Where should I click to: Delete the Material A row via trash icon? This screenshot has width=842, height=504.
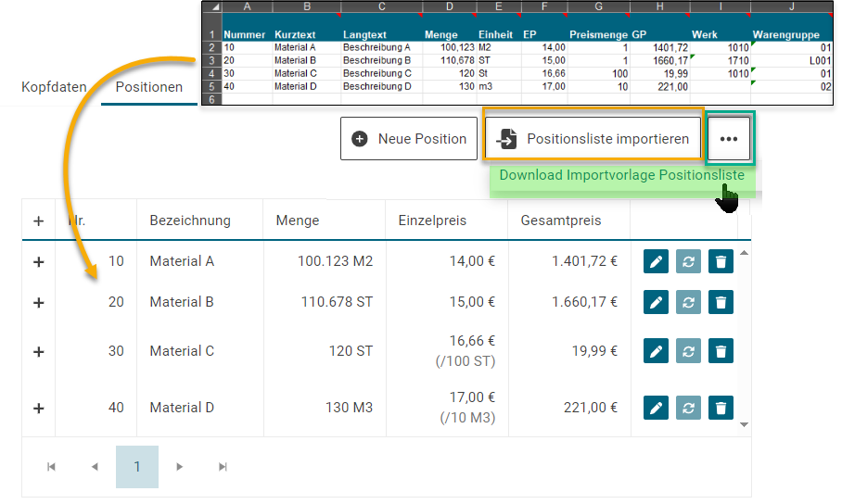(x=721, y=262)
